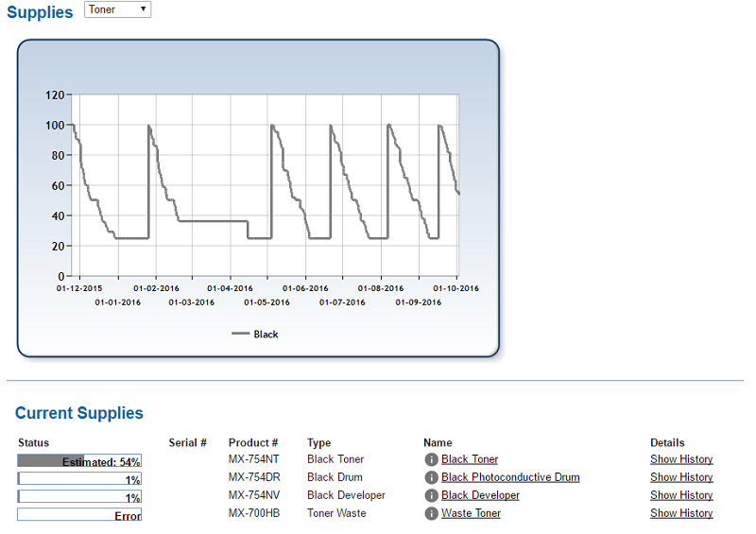Click chart date label 01-07-2016
Image resolution: width=756 pixels, height=534 pixels.
[x=342, y=302]
